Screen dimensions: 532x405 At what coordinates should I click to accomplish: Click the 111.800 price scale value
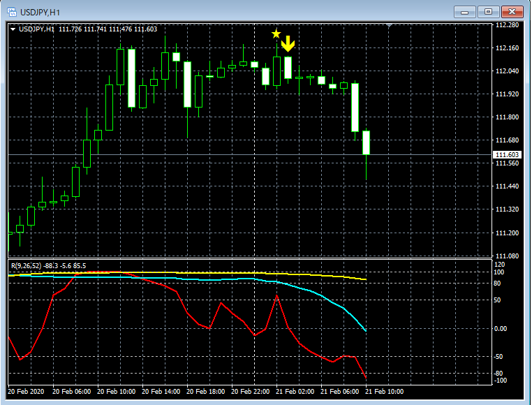point(507,117)
